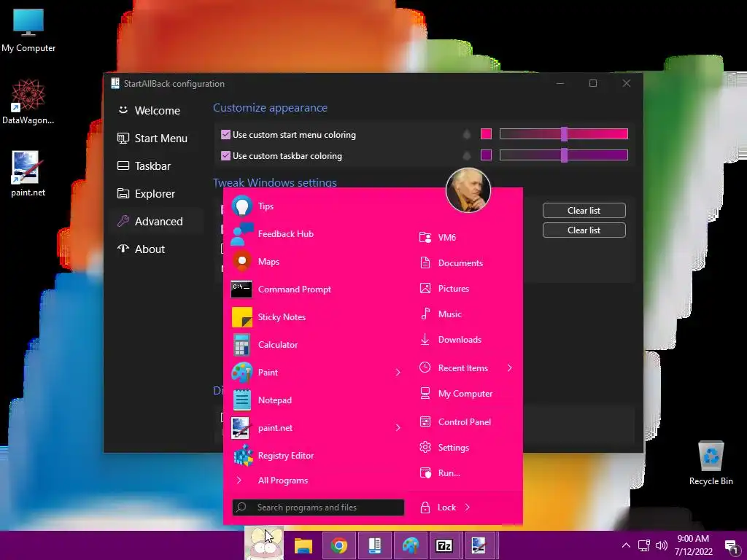The image size is (747, 560).
Task: Open Chrome from the taskbar
Action: click(338, 545)
